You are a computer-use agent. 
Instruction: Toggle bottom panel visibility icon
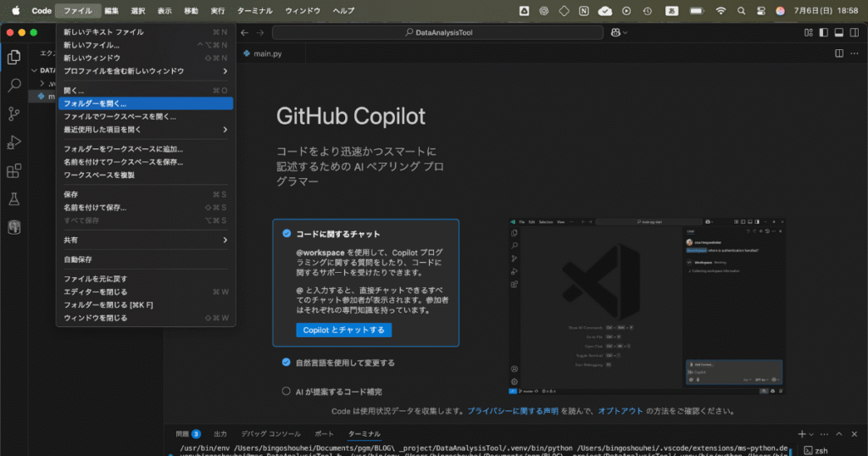click(839, 33)
